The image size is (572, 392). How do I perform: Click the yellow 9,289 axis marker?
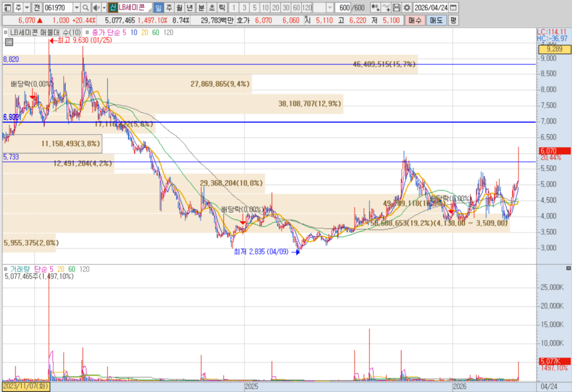click(555, 49)
